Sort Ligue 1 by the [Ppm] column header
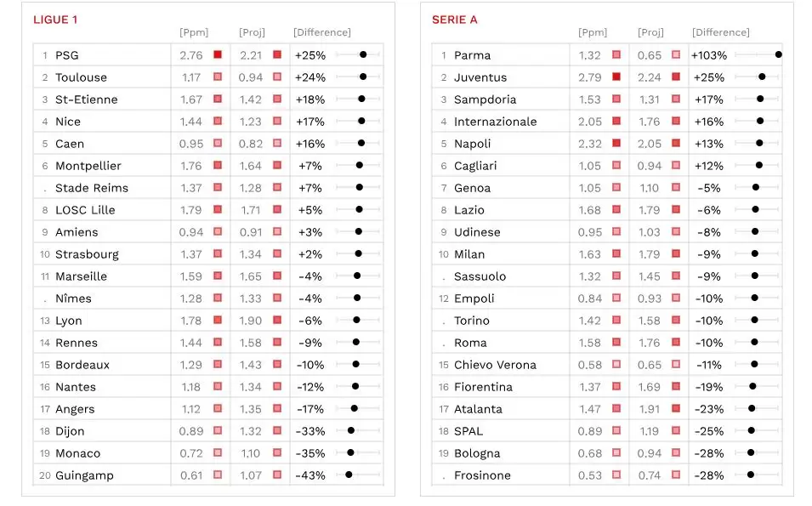 (194, 32)
